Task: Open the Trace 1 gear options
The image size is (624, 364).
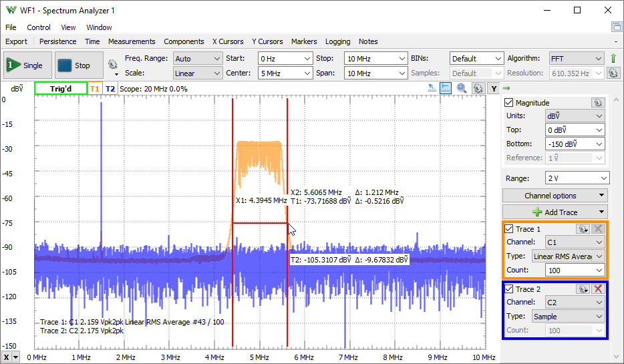Action: [x=583, y=229]
